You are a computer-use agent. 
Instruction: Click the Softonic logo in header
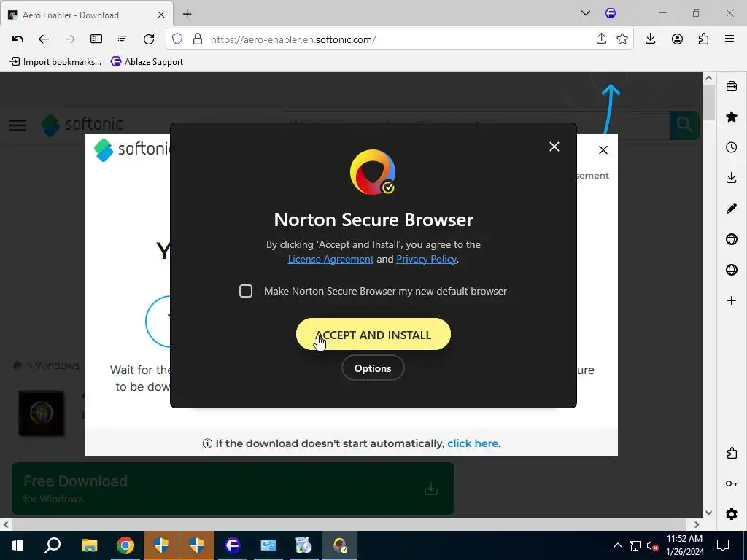click(82, 125)
